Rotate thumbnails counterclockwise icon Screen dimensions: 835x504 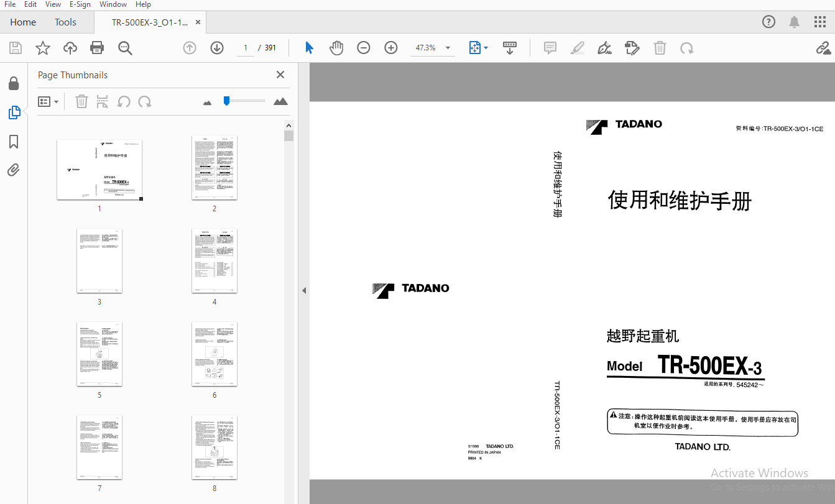(124, 101)
